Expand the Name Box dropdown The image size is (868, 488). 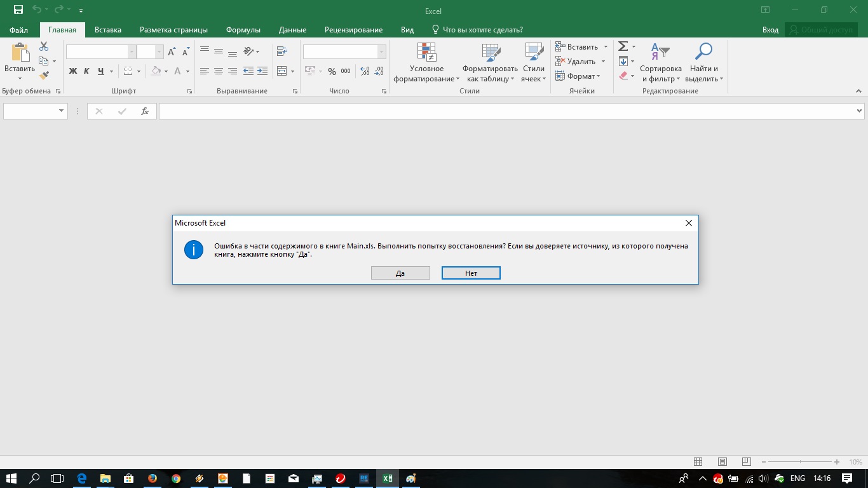pos(62,111)
